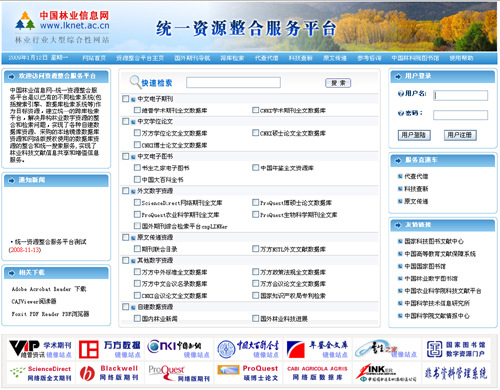The image size is (500, 390).
Task: Collapse the 中文学位论文 group via its blue icon
Action: click(133, 122)
